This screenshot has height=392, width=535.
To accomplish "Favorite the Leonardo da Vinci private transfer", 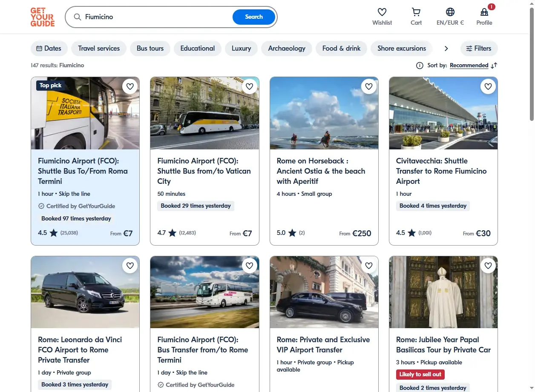I will click(130, 266).
